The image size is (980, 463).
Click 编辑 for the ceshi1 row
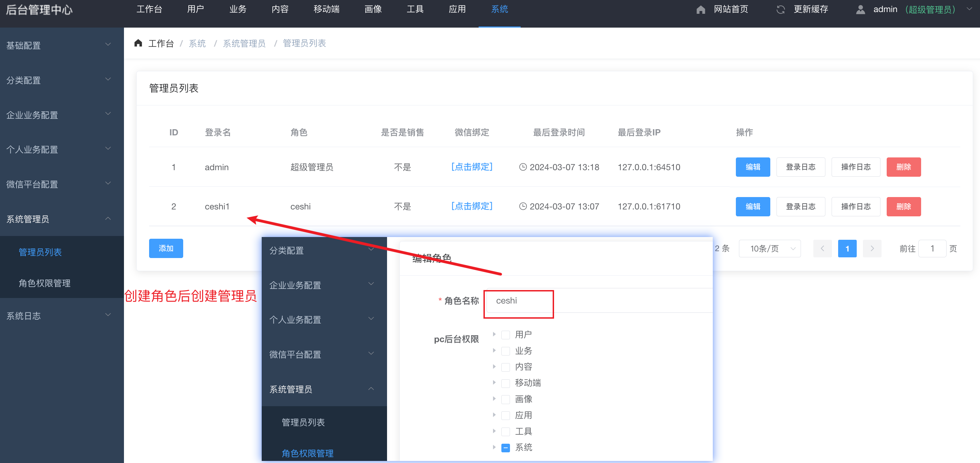(752, 206)
